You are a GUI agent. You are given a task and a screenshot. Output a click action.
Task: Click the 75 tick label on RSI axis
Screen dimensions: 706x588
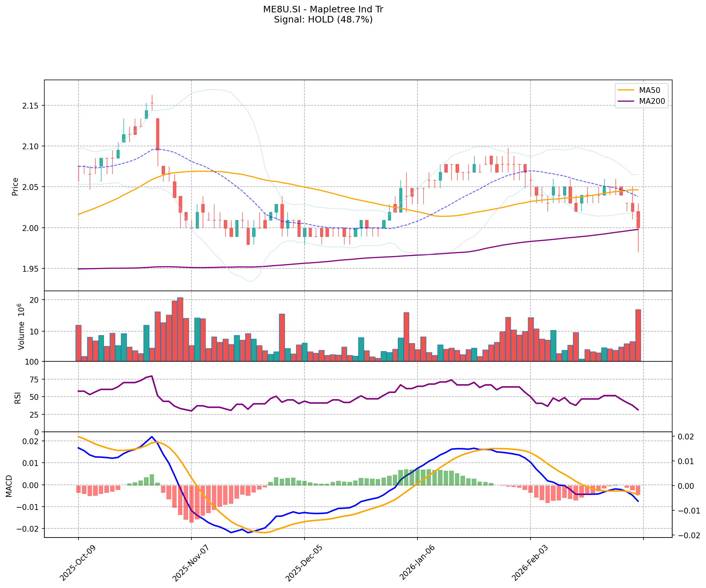tap(35, 379)
